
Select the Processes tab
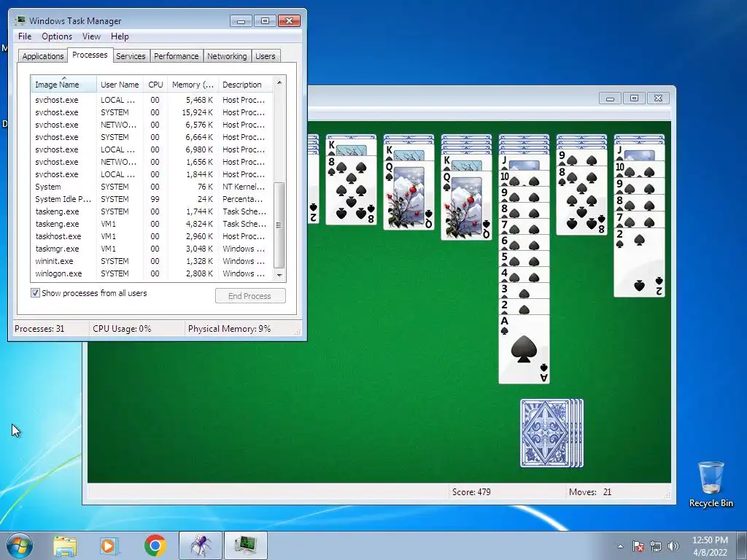click(x=90, y=55)
